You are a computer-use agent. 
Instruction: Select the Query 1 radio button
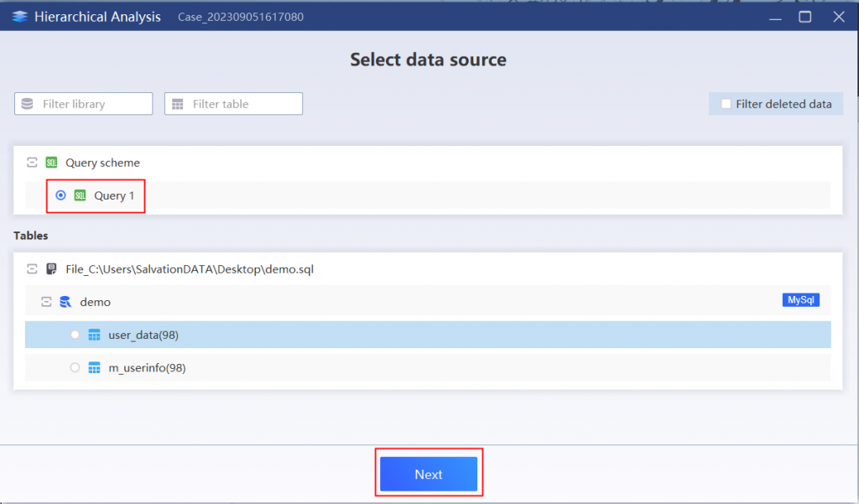tap(60, 195)
